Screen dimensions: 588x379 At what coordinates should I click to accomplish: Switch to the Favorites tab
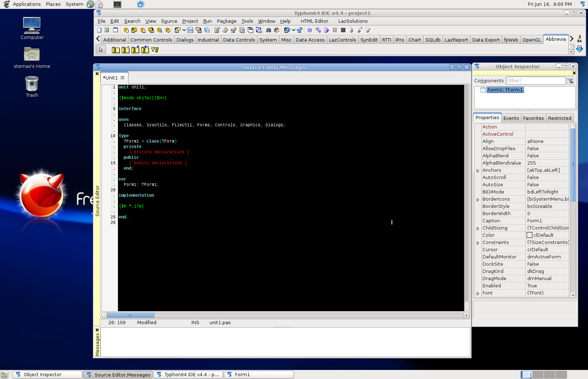(533, 118)
